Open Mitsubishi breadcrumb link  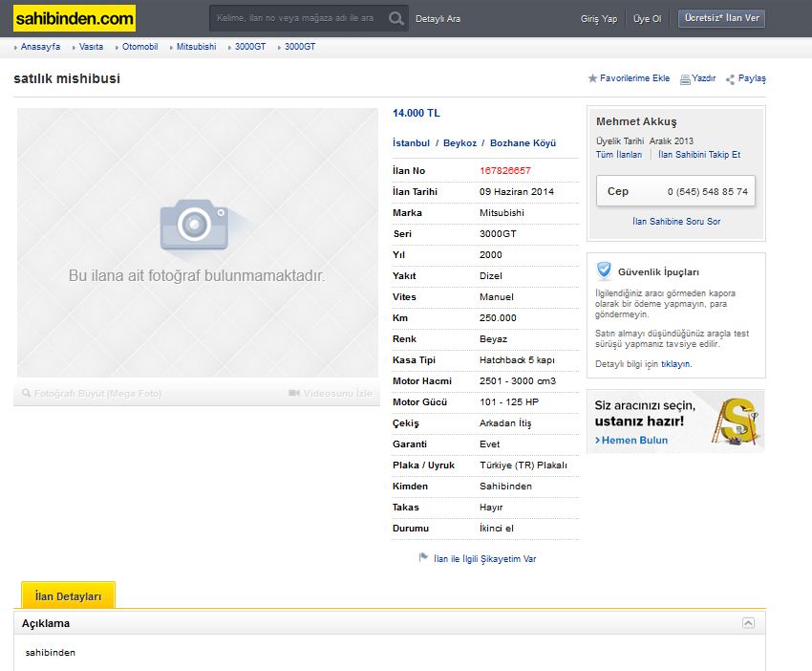tap(196, 47)
